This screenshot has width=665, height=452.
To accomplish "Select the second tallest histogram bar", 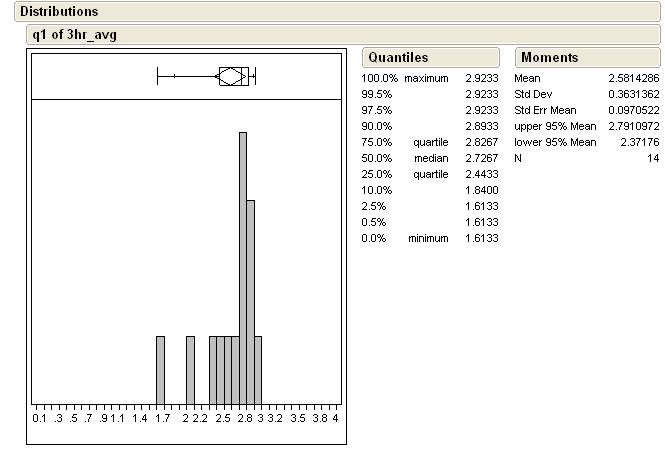I will click(x=250, y=301).
